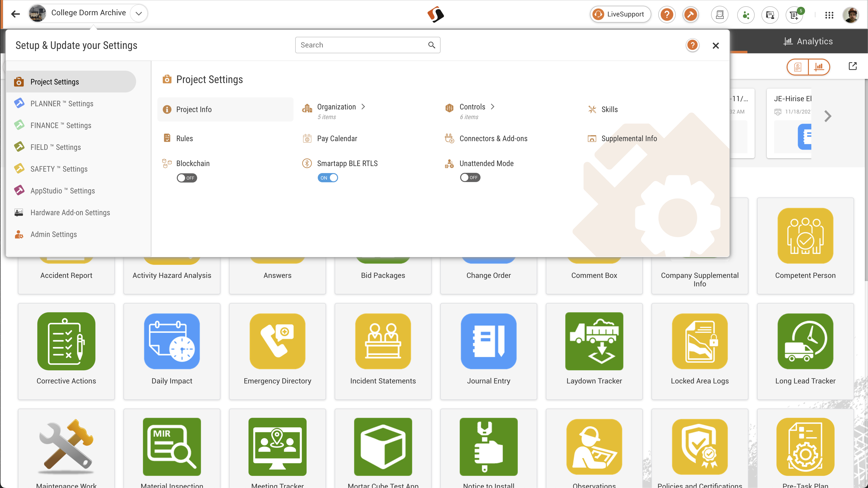Open the College Dorm Archive project dropdown
Screen dimensions: 868x488
[139, 14]
